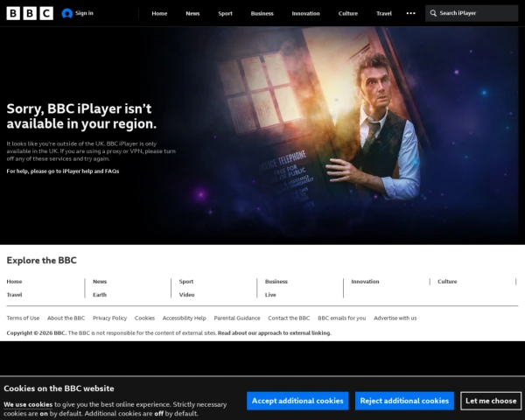This screenshot has height=420, width=525.
Task: Go to Sport in top navigation
Action: (x=226, y=13)
